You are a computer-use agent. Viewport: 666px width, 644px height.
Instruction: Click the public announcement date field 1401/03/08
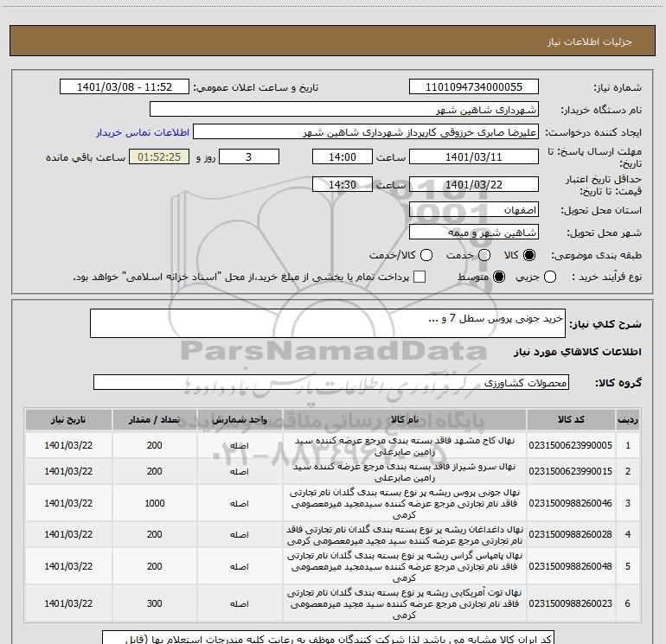(x=125, y=87)
